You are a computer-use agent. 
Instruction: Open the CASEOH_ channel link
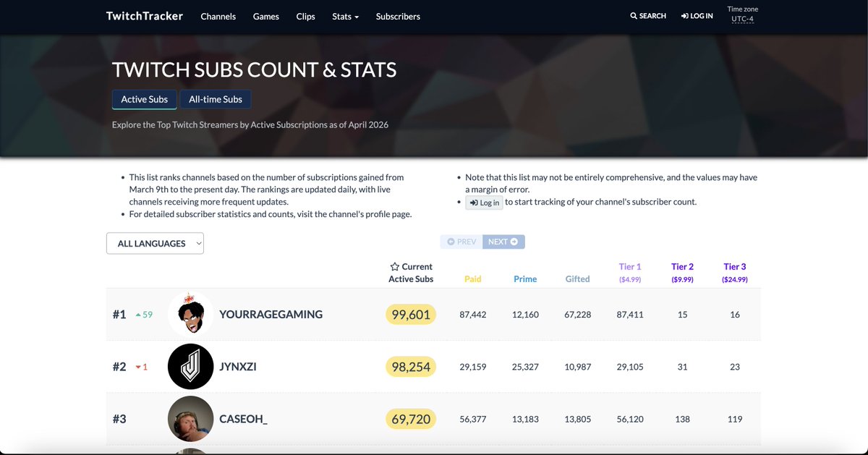coord(244,419)
